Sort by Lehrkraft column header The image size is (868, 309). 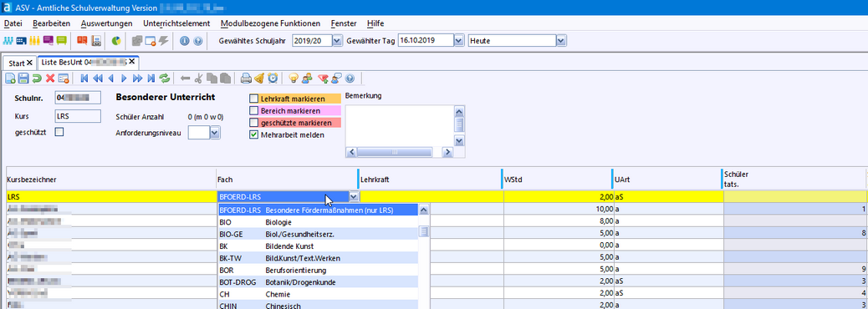coord(430,179)
